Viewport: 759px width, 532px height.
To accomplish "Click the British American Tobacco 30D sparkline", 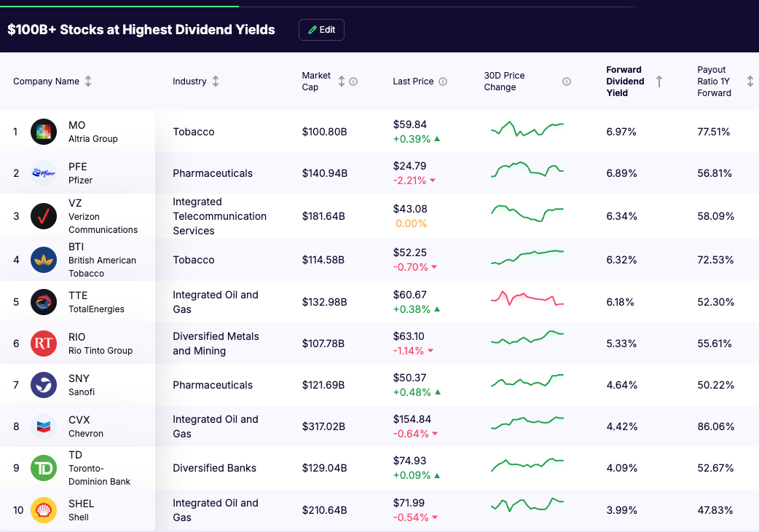I will pyautogui.click(x=527, y=257).
